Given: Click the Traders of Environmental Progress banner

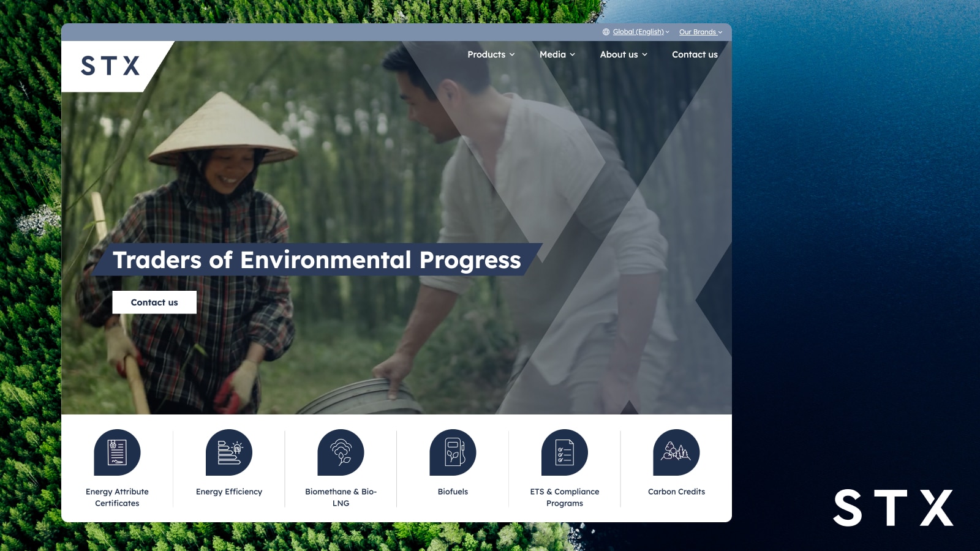Looking at the screenshot, I should point(316,260).
